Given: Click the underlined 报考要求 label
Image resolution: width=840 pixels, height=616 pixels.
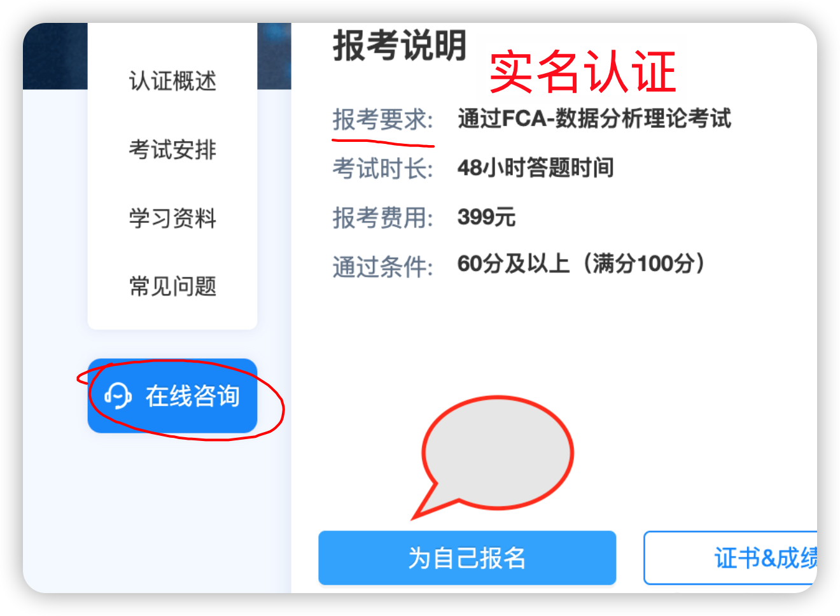Looking at the screenshot, I should click(x=382, y=120).
